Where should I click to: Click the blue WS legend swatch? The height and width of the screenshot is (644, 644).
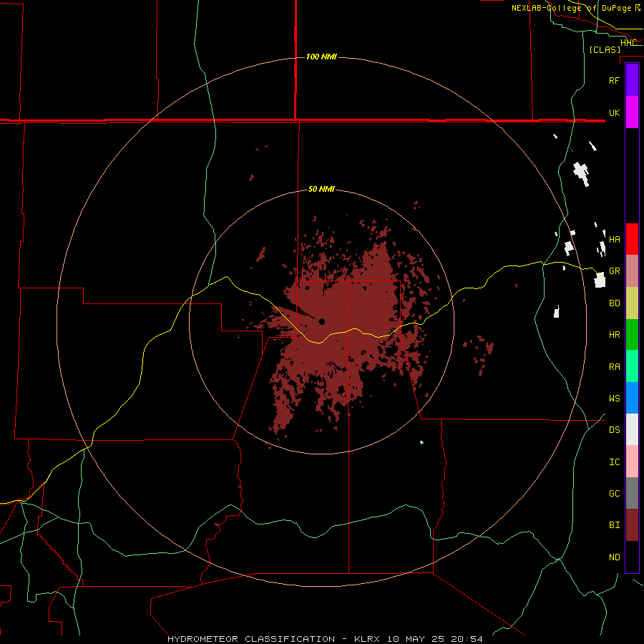click(632, 398)
